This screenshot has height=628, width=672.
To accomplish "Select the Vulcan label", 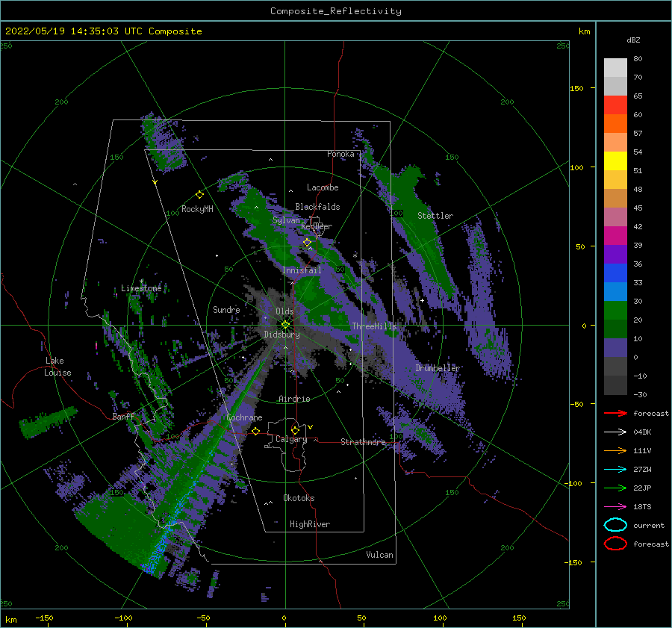I will [x=379, y=555].
